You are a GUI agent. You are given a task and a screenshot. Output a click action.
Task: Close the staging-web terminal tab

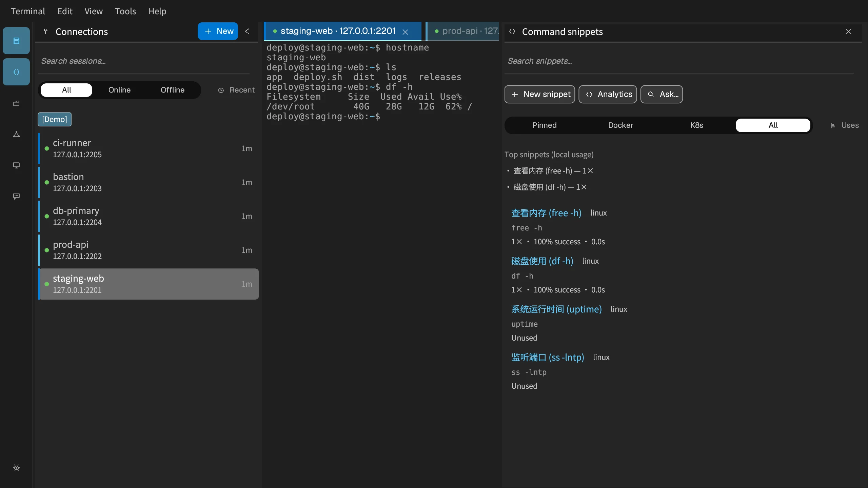point(405,32)
